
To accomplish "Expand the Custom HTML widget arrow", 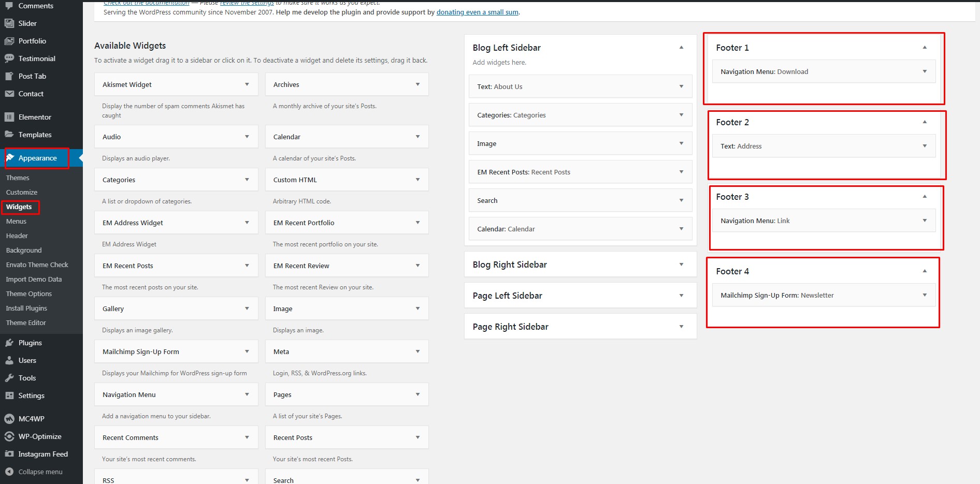I will click(x=417, y=180).
